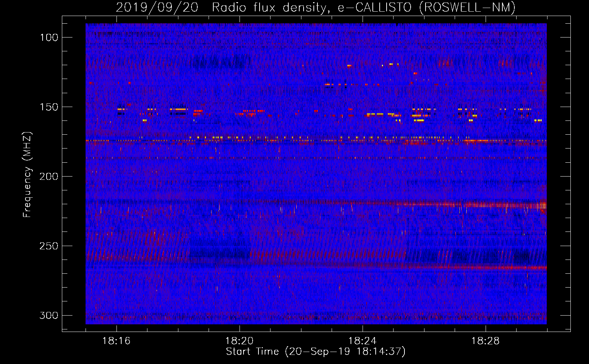Click the 250 frequency tick label
Viewport: 589px width, 364px height.
(x=49, y=246)
